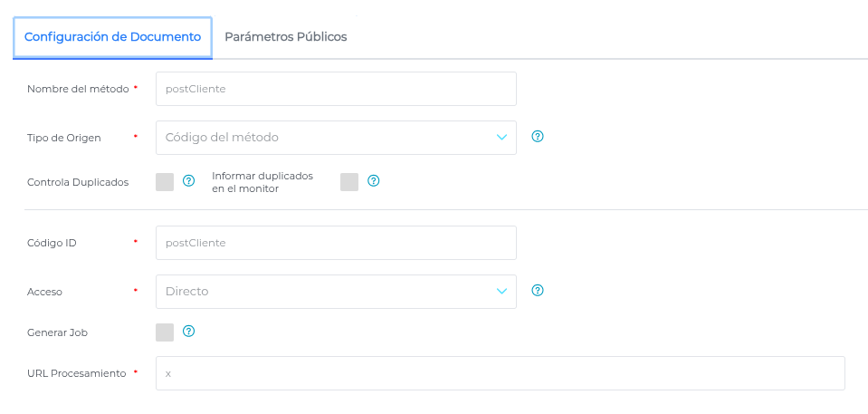Open help icon next to Tipo de Origen
The width and height of the screenshot is (868, 414).
[x=538, y=137]
